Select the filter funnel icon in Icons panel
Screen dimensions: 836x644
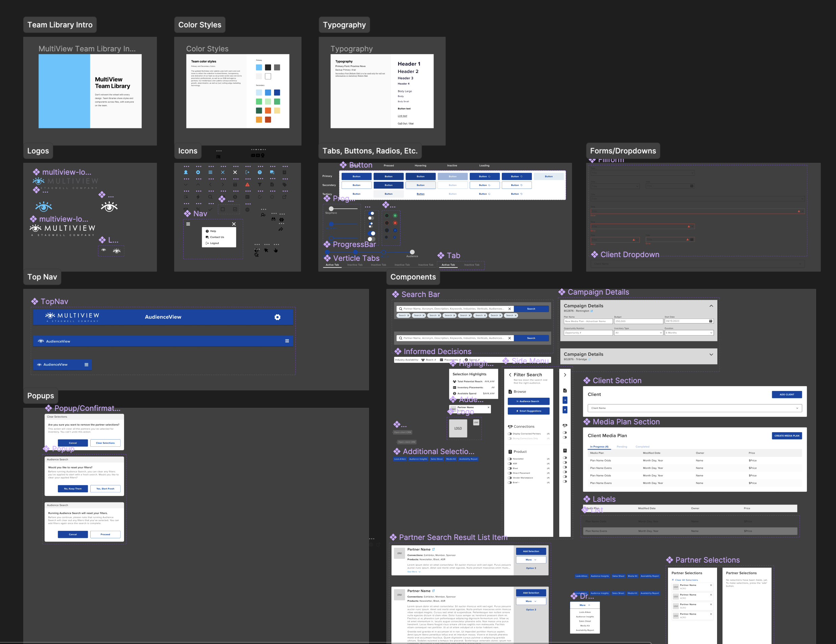click(x=261, y=185)
